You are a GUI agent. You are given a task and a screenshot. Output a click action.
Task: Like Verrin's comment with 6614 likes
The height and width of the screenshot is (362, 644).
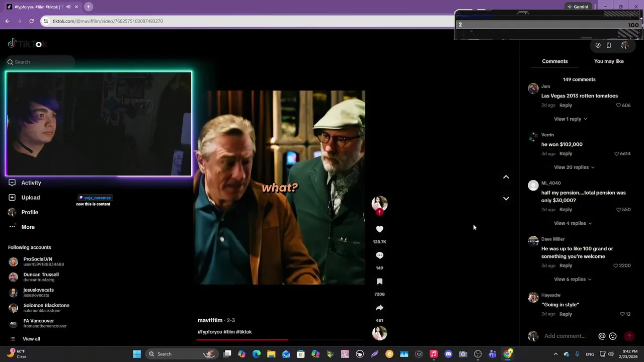617,154
